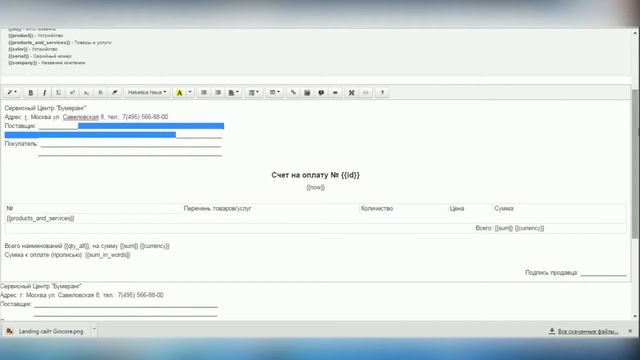Insert a hyperlink using the link icon
This screenshot has width=640, height=360.
[x=293, y=93]
